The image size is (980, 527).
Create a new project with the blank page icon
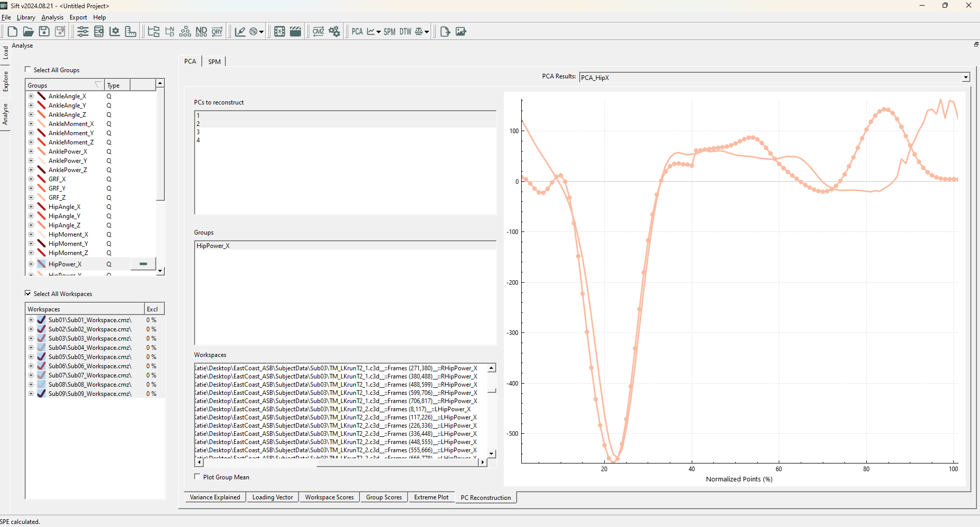click(x=12, y=31)
